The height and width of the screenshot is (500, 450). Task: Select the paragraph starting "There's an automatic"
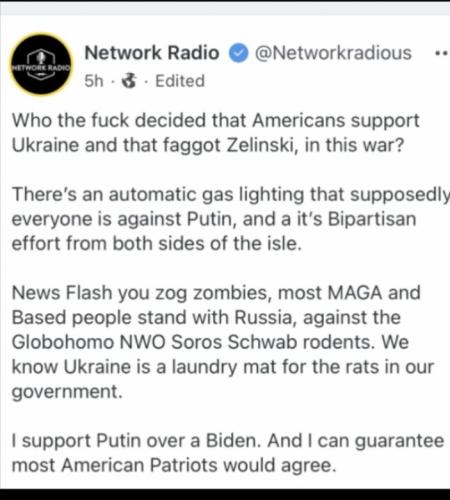[231, 219]
